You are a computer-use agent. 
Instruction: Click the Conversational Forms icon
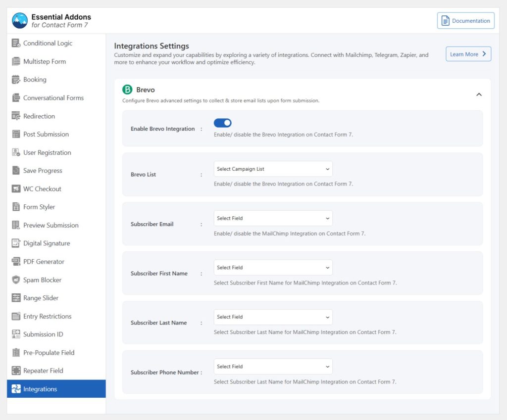[16, 97]
